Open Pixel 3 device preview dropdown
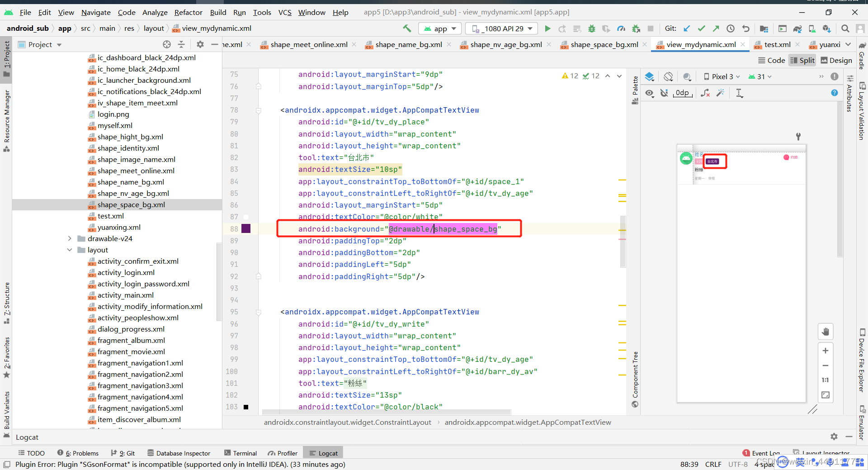Viewport: 868px width, 470px height. 722,76
